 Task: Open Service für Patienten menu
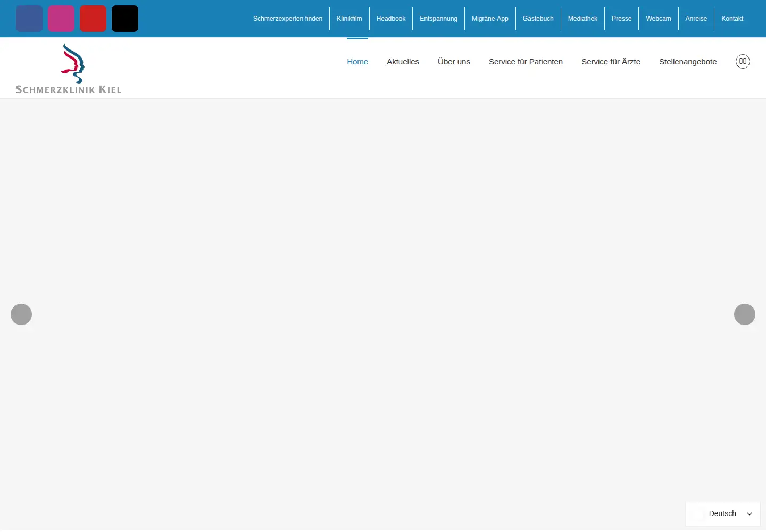(x=526, y=62)
